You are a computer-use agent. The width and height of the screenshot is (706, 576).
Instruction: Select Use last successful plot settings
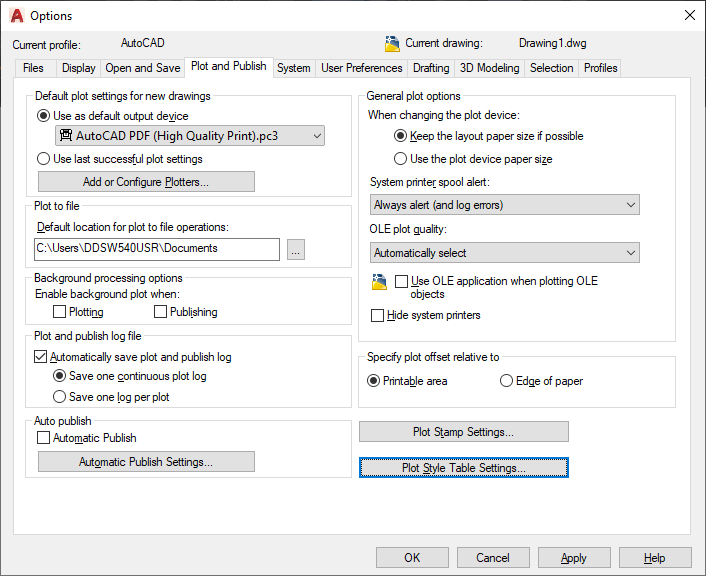(44, 158)
